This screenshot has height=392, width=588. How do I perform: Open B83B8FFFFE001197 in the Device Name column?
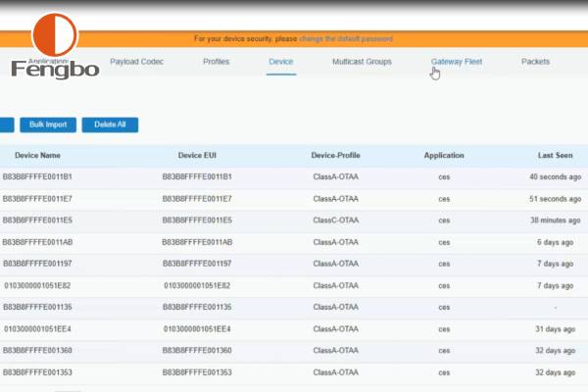[x=37, y=264]
